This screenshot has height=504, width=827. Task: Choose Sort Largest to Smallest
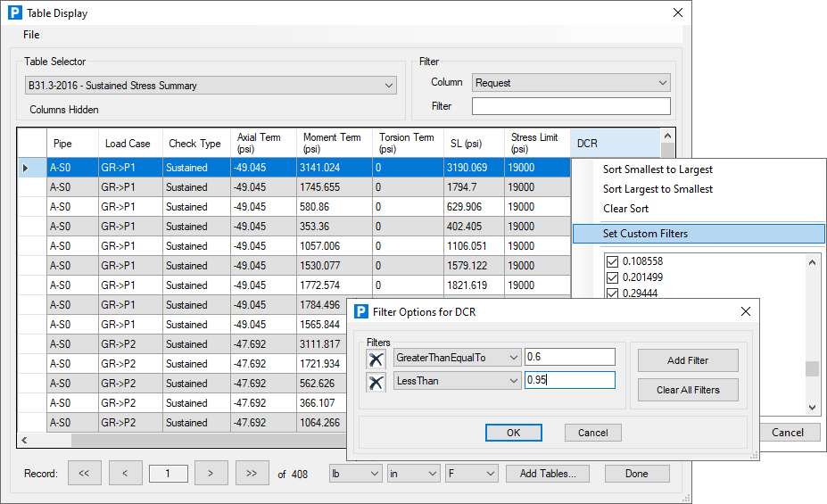click(x=657, y=189)
